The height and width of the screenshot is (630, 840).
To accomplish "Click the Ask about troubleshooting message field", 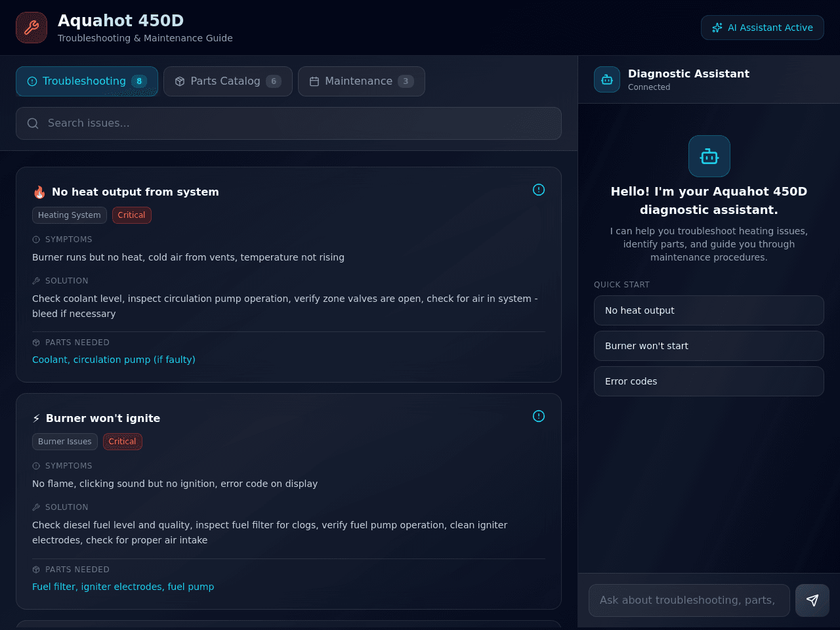I will click(689, 600).
